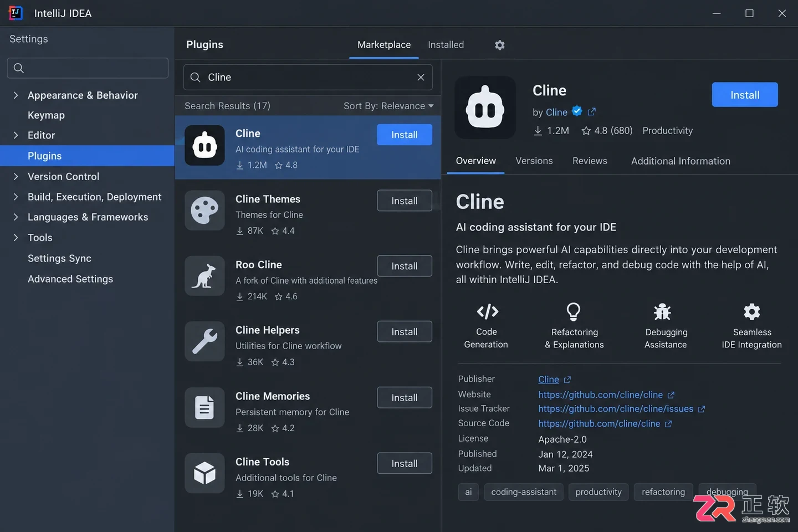Open the Sort By: Relevance dropdown
This screenshot has width=798, height=532.
(x=388, y=106)
